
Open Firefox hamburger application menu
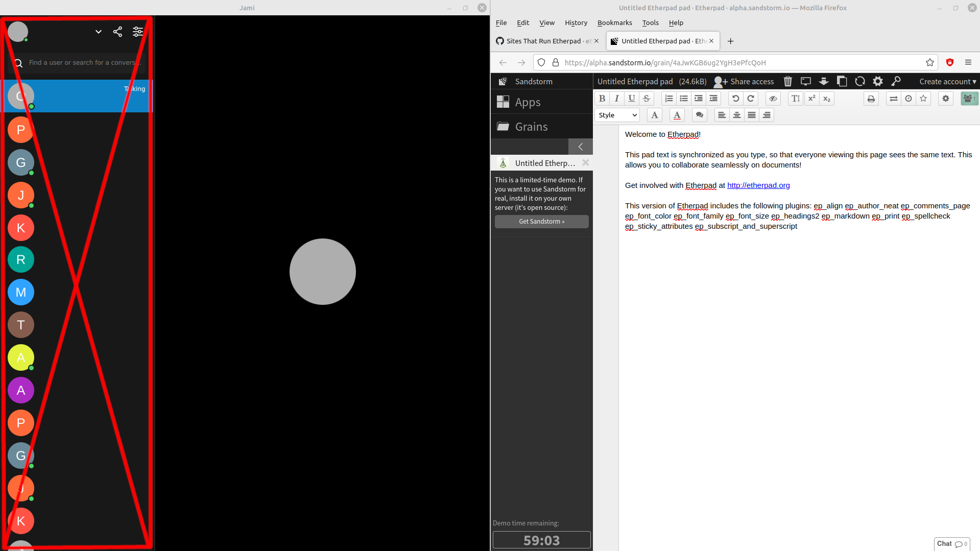coord(968,62)
